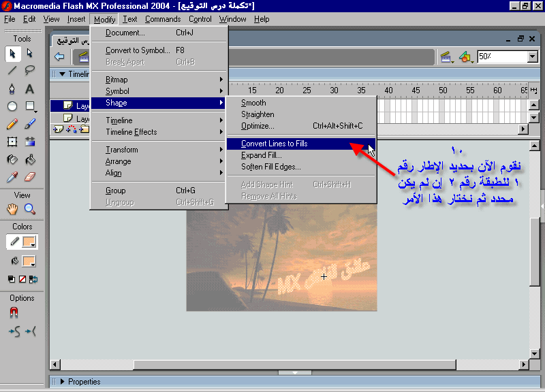The width and height of the screenshot is (545, 392).
Task: Expand the Properties panel
Action: (62, 381)
